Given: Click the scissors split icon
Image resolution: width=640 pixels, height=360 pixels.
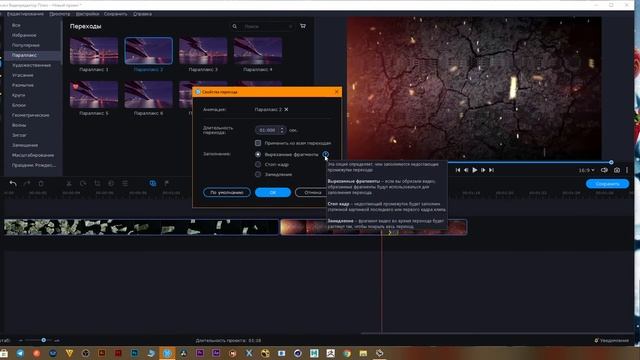Looking at the screenshot, I should (x=69, y=184).
